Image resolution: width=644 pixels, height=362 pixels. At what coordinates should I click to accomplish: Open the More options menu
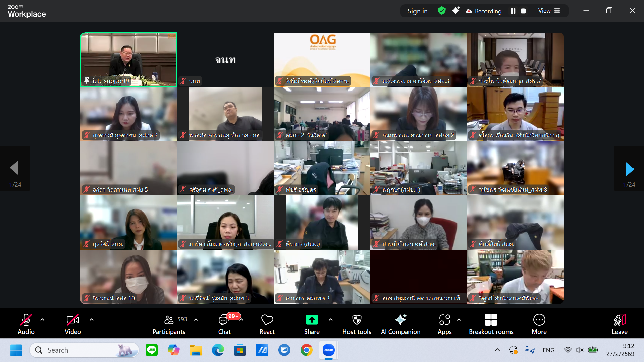pos(539,324)
